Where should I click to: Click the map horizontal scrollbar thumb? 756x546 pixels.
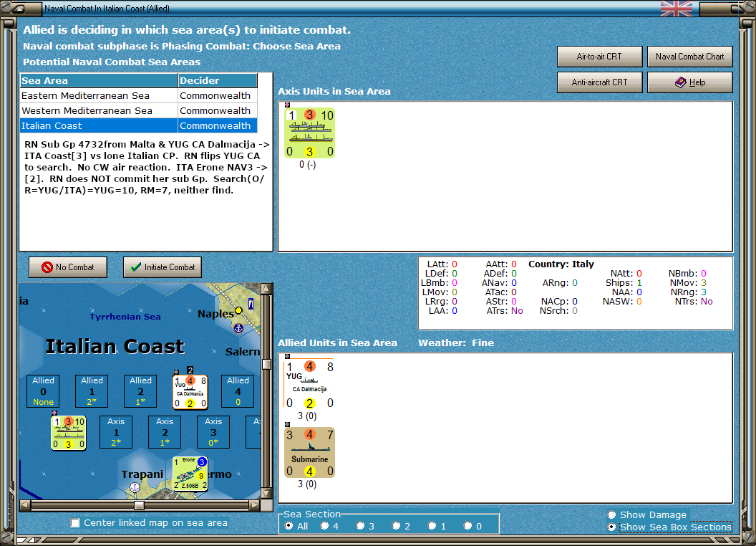point(139,505)
